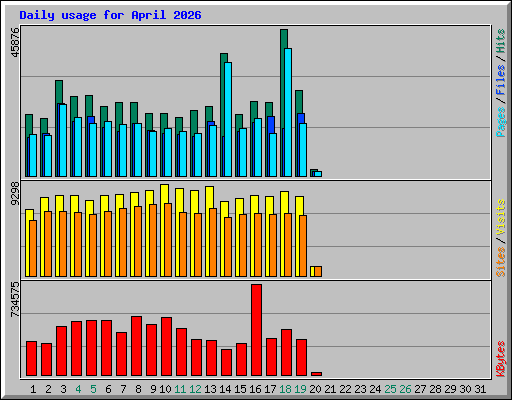The width and height of the screenshot is (512, 400).
Task: Click the green 'Hits' legend label
Action: [x=500, y=41]
